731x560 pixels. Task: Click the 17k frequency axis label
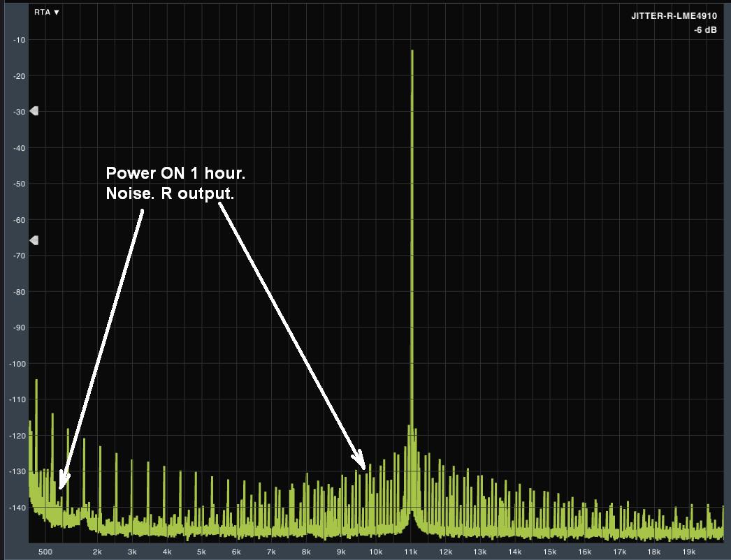(x=620, y=552)
